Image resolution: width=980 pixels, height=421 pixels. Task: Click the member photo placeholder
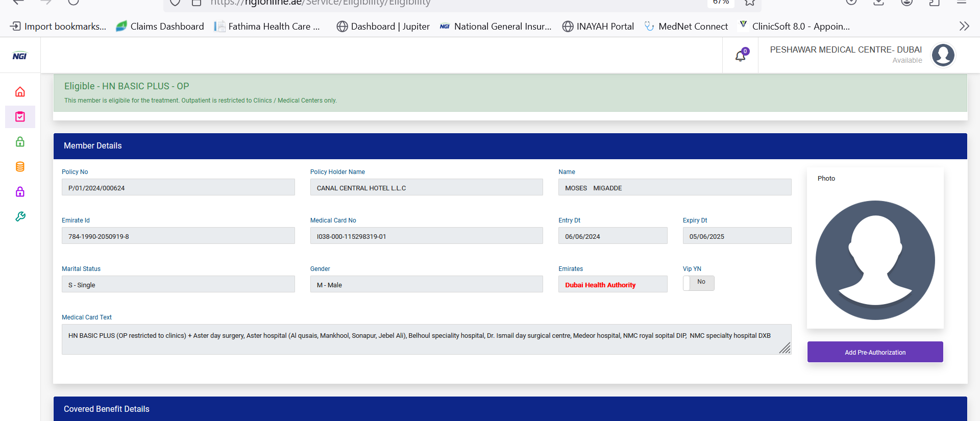pyautogui.click(x=875, y=260)
